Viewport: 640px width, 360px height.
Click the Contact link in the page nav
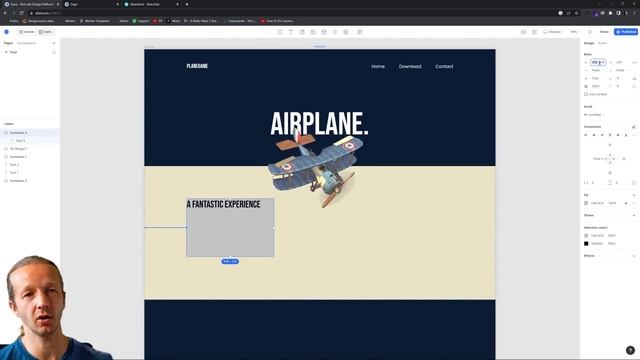[444, 66]
